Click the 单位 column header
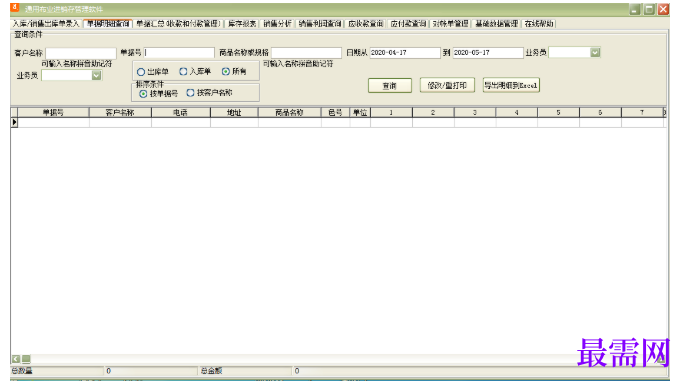 (360, 112)
